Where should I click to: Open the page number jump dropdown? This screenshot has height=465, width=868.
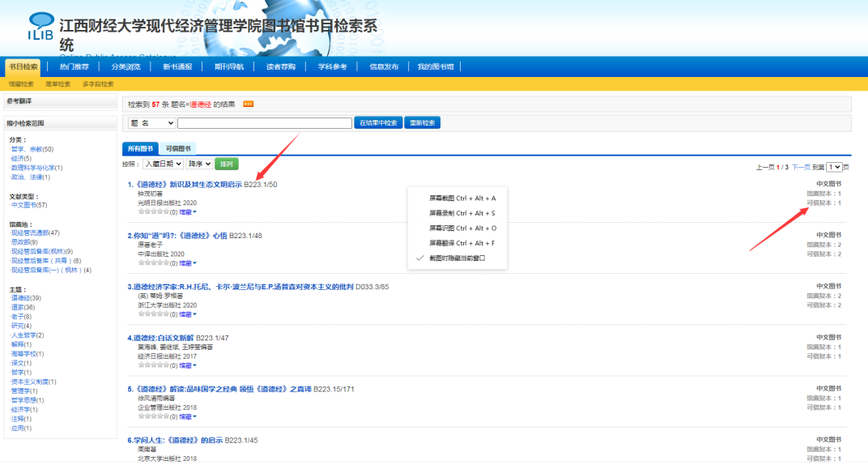point(833,167)
